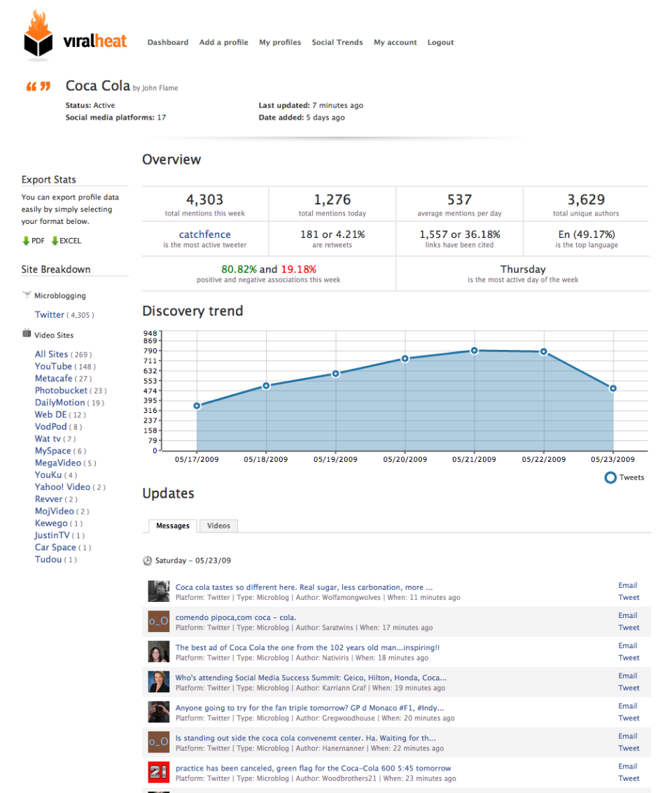Switch to the Videos tab
The height and width of the screenshot is (793, 672).
(x=218, y=526)
